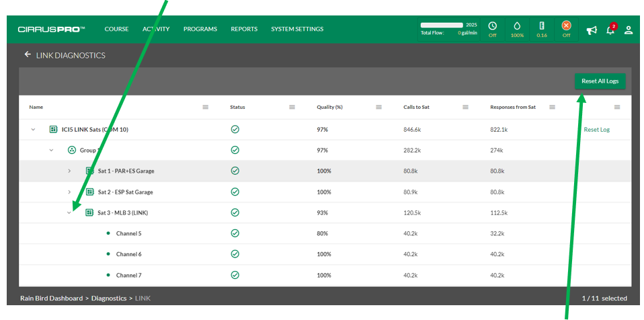
Task: Select the Channel 5 row
Action: pyautogui.click(x=325, y=233)
